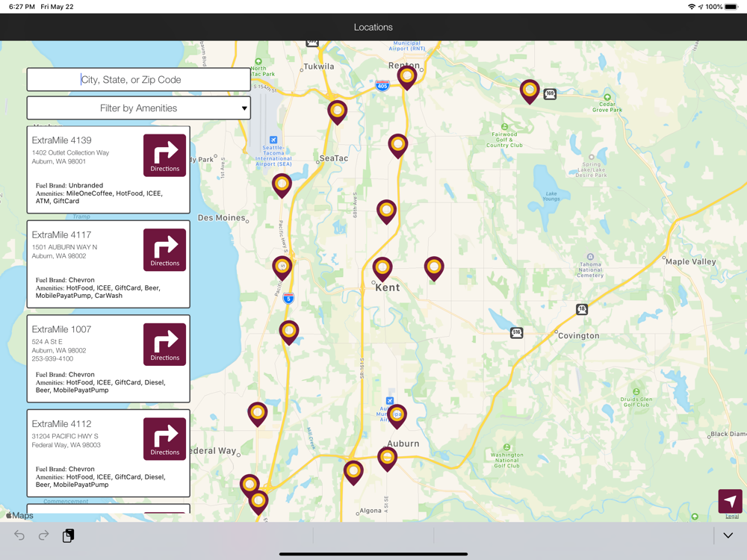747x560 pixels.
Task: Select the pin near 68th Ave S
Action: coord(386,211)
